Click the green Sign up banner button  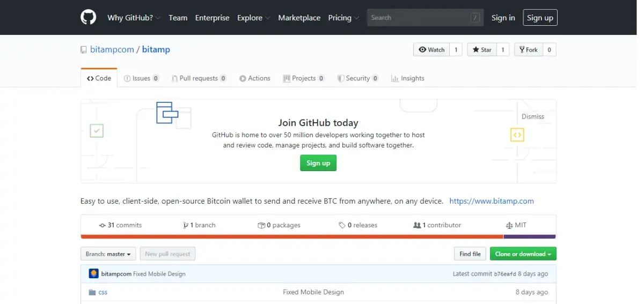318,163
